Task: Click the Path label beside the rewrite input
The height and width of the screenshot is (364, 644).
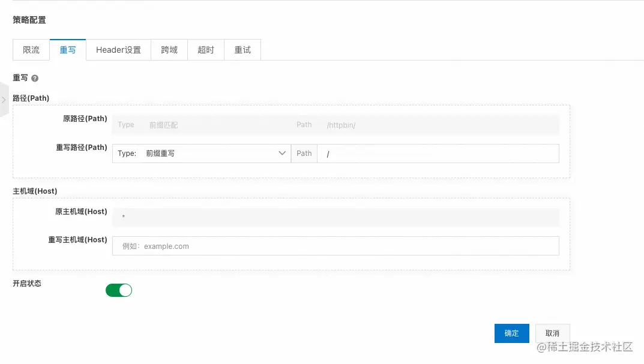Action: [304, 153]
